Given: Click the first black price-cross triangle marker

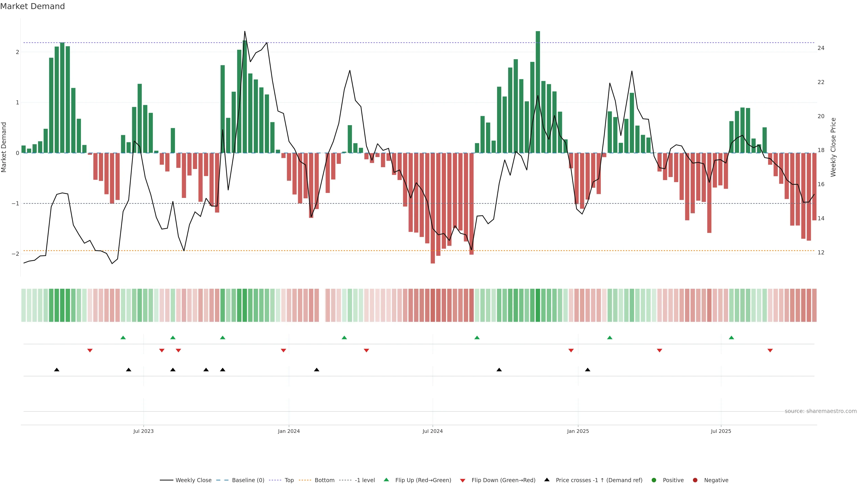Looking at the screenshot, I should point(57,370).
